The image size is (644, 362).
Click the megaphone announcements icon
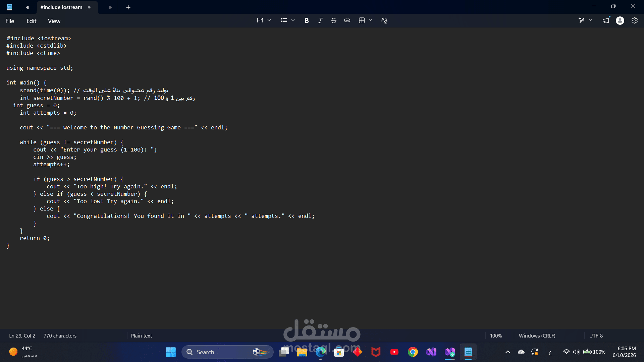pos(606,20)
